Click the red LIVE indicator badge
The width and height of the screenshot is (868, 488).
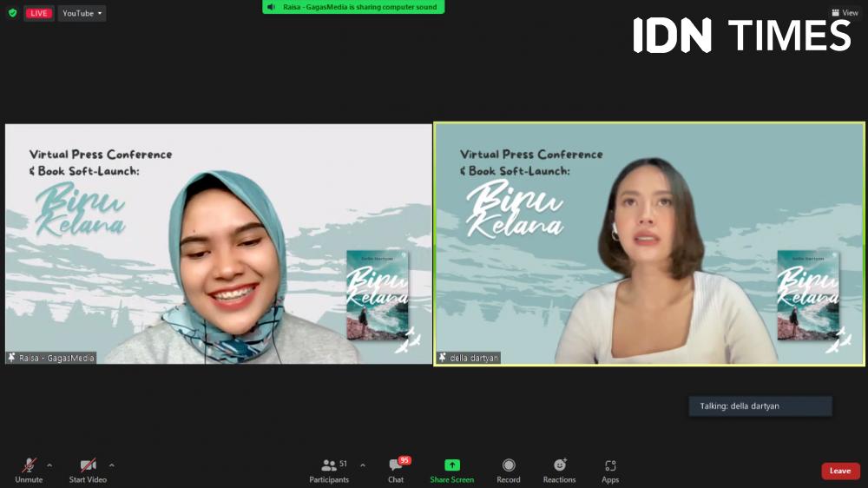39,13
